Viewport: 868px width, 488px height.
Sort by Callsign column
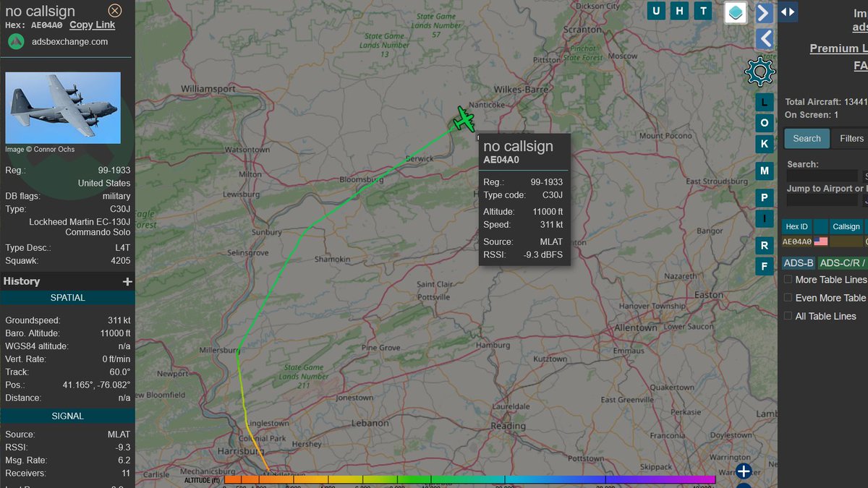click(846, 226)
